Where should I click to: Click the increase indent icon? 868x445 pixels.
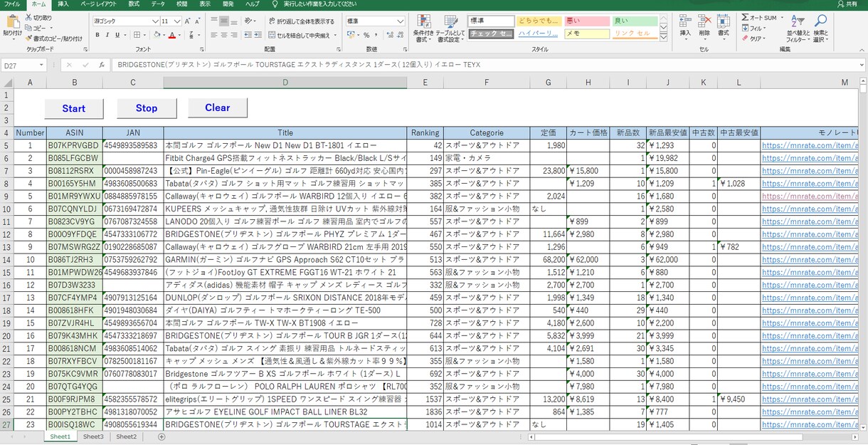[x=259, y=35]
